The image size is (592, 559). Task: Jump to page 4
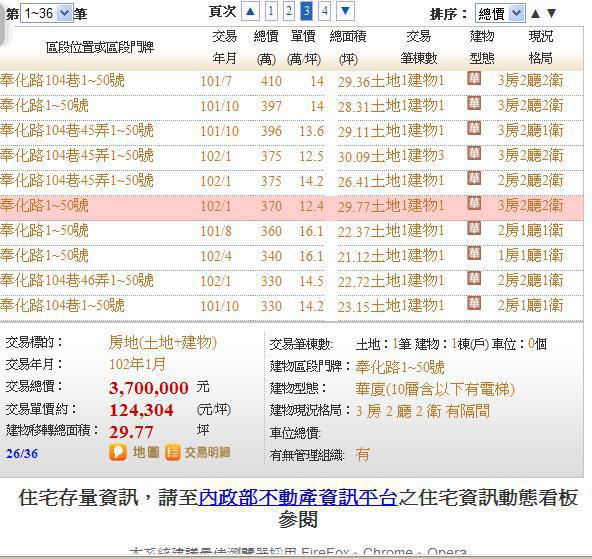point(324,11)
